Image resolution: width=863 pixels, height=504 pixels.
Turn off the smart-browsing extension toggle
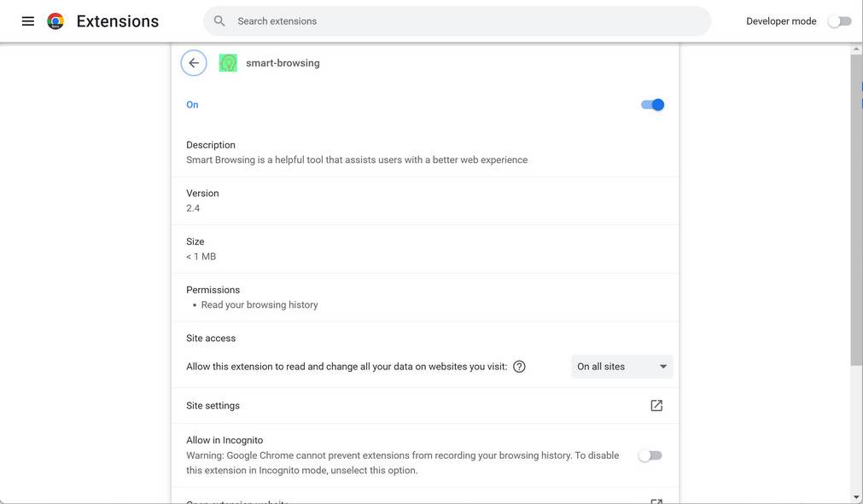click(x=652, y=105)
